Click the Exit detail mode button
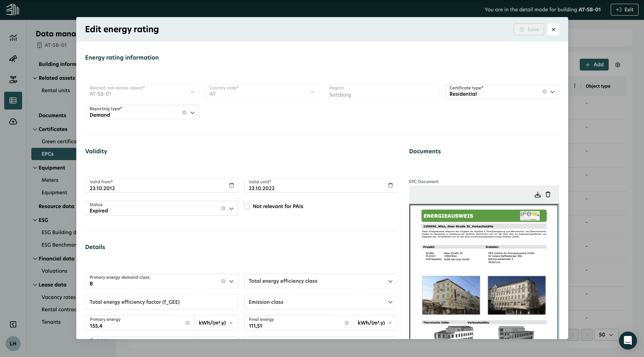The width and height of the screenshot is (644, 357). (624, 10)
